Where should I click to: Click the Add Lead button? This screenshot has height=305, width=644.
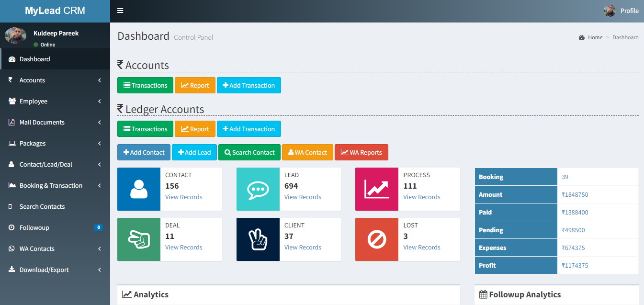(194, 152)
